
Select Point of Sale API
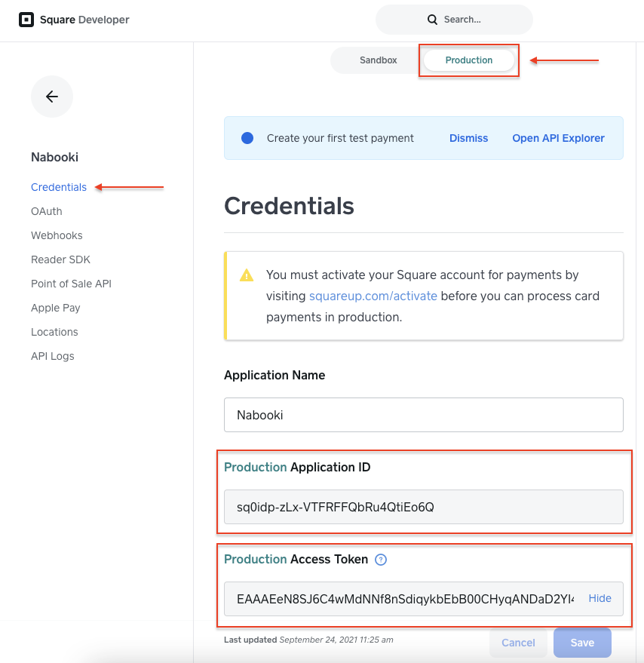coord(71,284)
